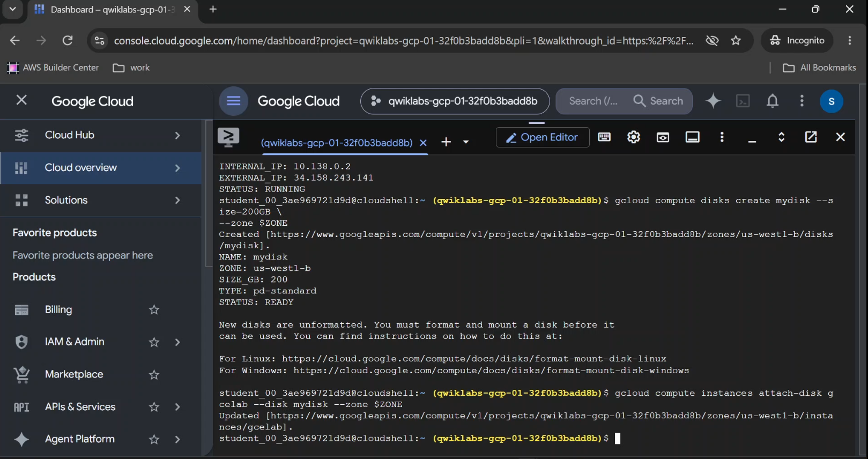Expand the Solutions submenu arrow
Screen dimensions: 868x459
point(177,200)
